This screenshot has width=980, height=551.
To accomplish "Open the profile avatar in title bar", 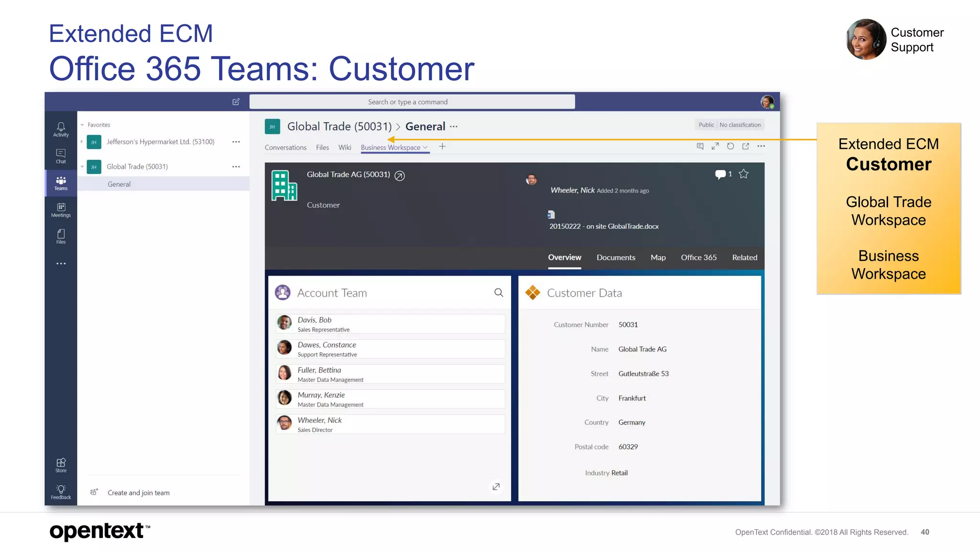I will coord(767,102).
